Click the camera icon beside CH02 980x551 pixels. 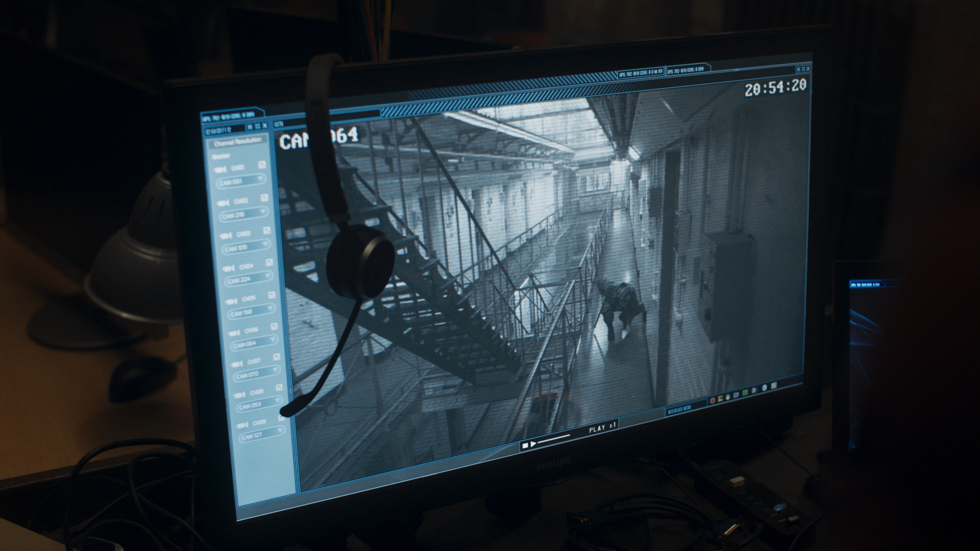pyautogui.click(x=223, y=203)
